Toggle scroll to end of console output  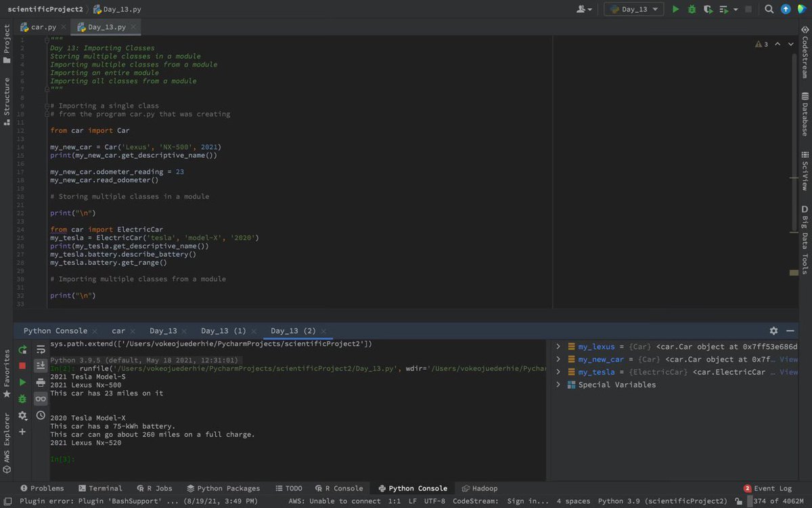tap(41, 366)
